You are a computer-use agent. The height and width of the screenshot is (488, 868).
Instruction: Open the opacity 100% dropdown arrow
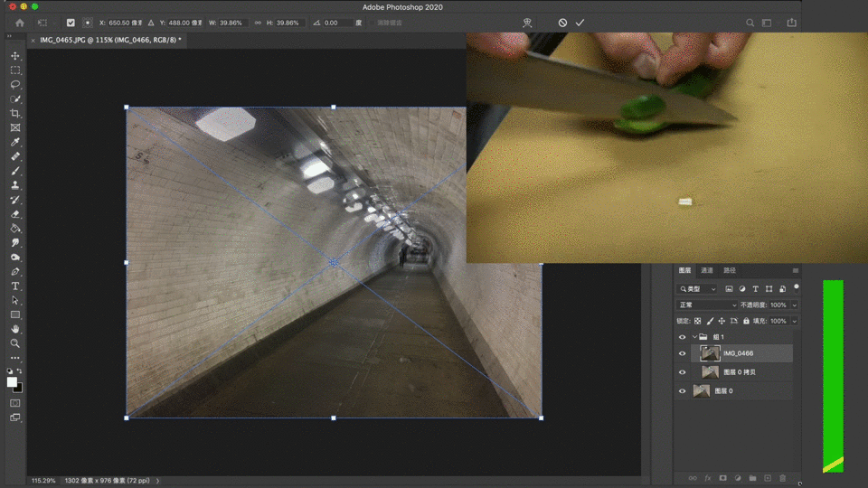795,305
